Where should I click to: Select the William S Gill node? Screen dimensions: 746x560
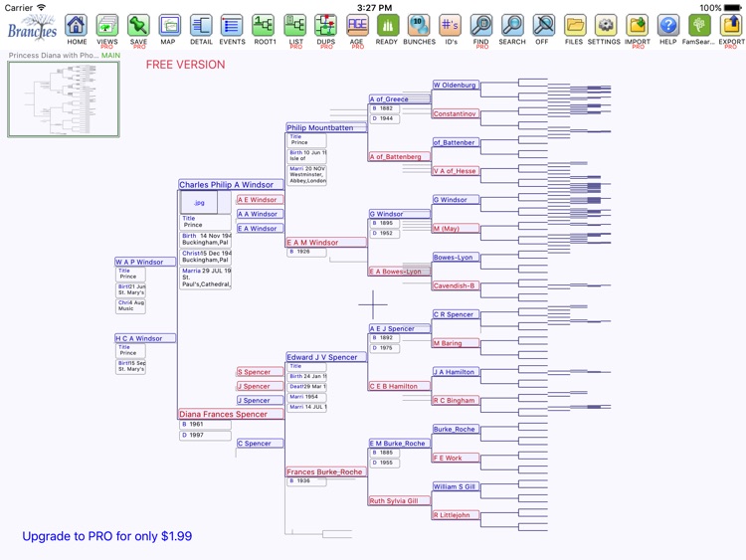click(456, 486)
